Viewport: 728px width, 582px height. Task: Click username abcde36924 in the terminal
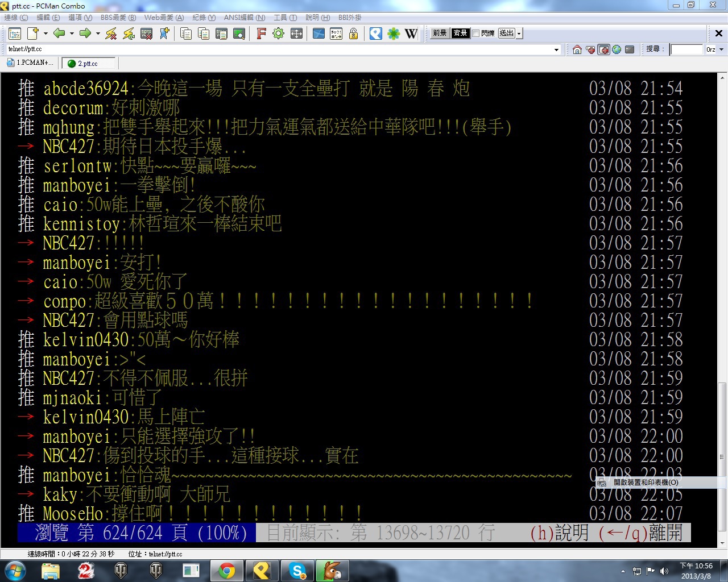(86, 89)
